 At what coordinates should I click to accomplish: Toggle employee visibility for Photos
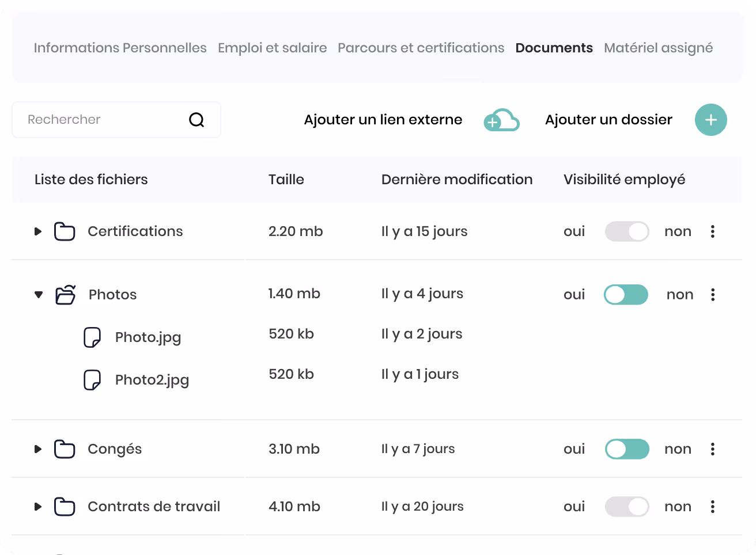click(626, 295)
